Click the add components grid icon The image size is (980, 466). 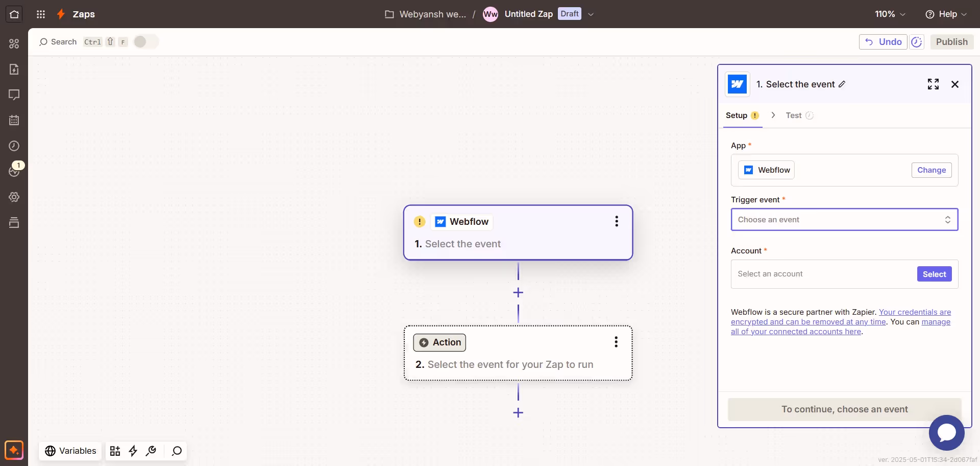115,451
